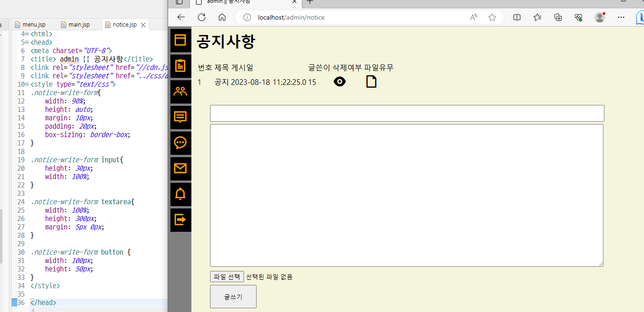Click the 게시일 column header
Image resolution: width=644 pixels, height=312 pixels.
tap(242, 68)
